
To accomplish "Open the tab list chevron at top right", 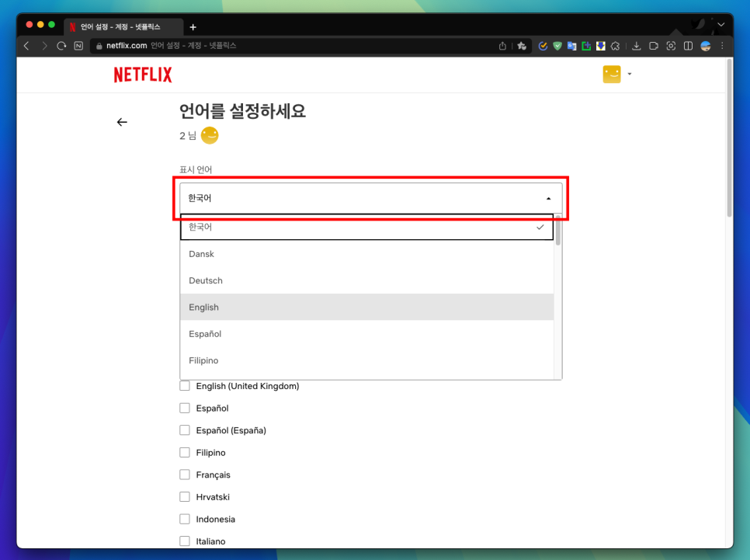I will click(720, 24).
